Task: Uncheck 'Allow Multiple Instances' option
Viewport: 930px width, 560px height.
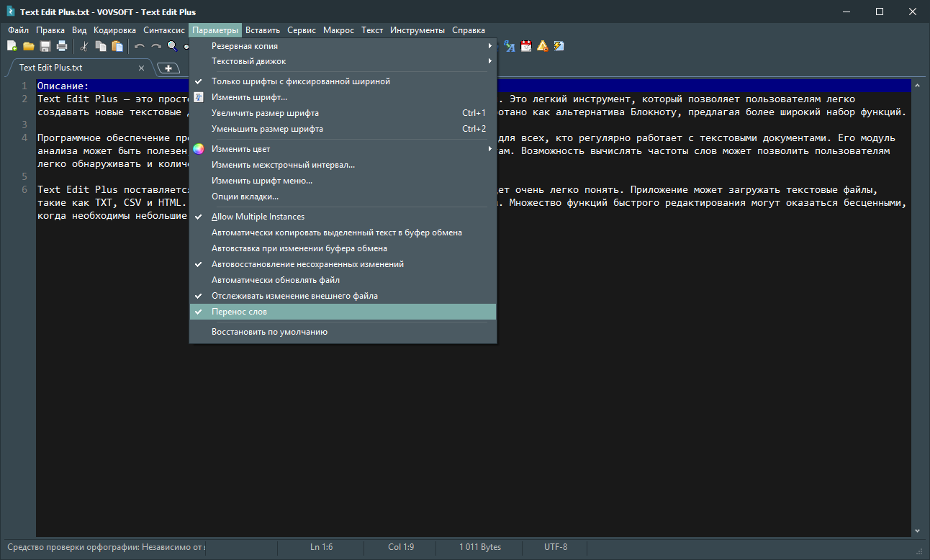Action: tap(258, 217)
